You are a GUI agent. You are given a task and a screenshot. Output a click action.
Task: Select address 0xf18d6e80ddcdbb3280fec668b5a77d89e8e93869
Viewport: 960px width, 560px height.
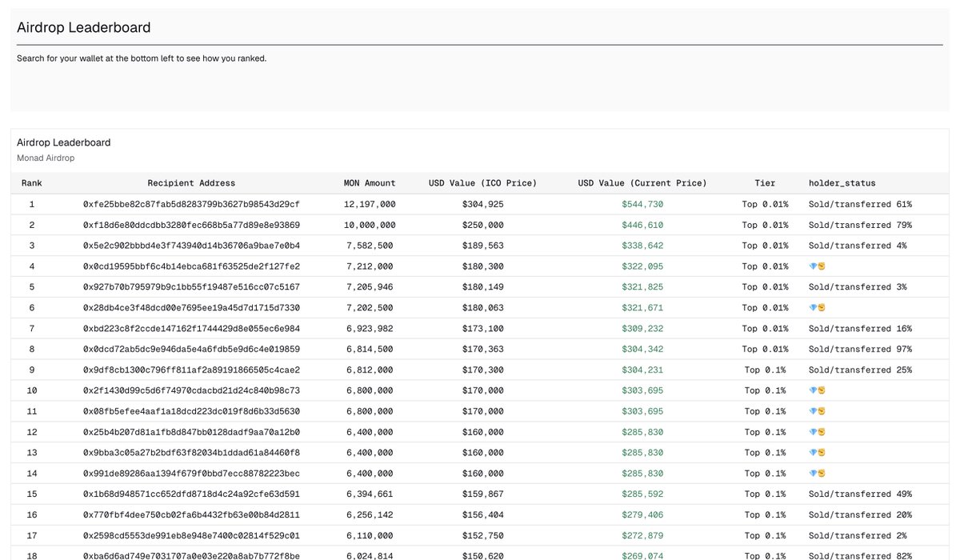[x=191, y=226]
